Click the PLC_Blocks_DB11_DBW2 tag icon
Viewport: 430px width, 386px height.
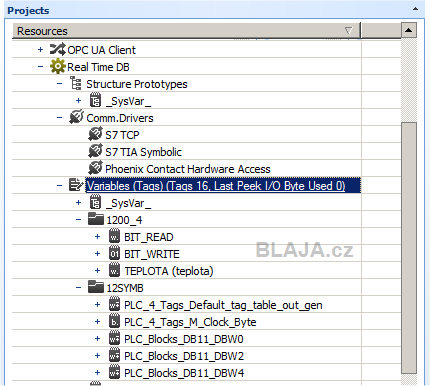point(114,355)
